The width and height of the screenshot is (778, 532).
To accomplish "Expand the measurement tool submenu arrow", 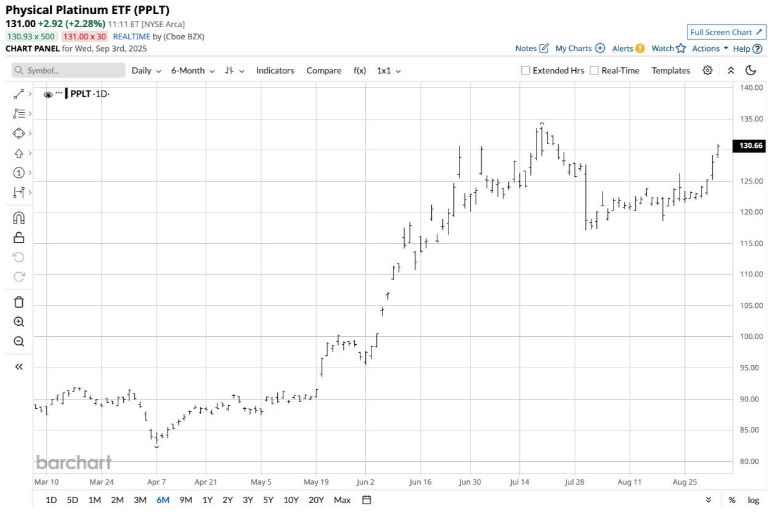I will click(30, 192).
